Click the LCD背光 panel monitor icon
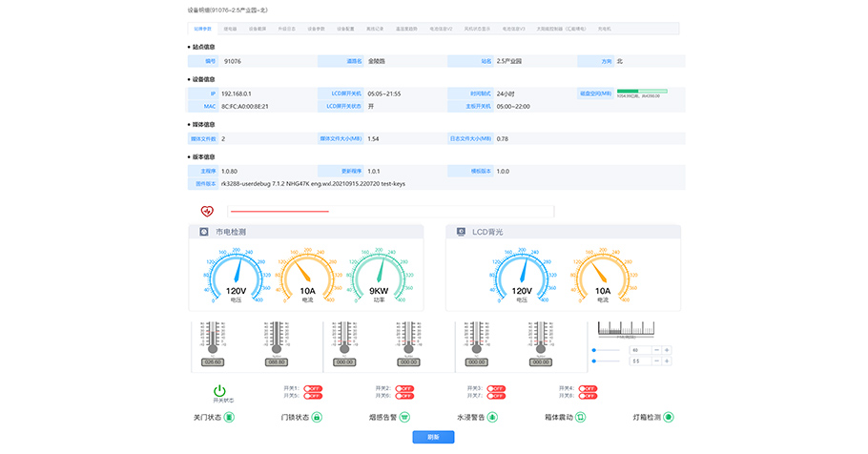The image size is (868, 454). 461,232
